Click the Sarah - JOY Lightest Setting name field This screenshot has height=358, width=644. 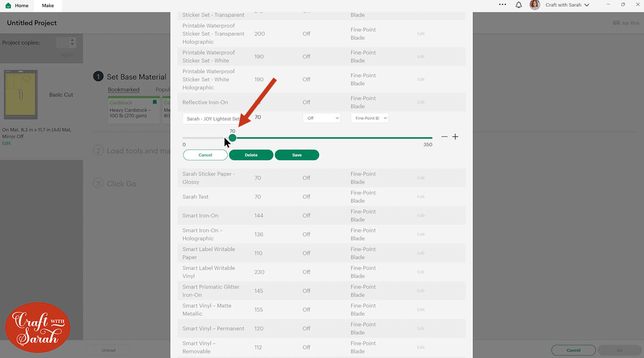(213, 118)
